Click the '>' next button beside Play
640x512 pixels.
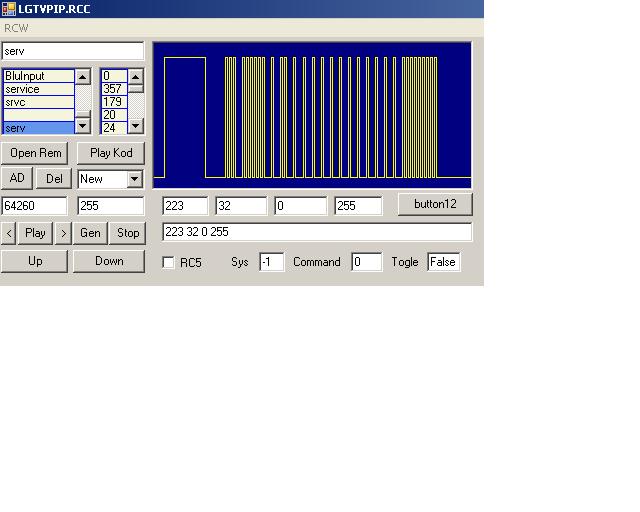(x=63, y=233)
